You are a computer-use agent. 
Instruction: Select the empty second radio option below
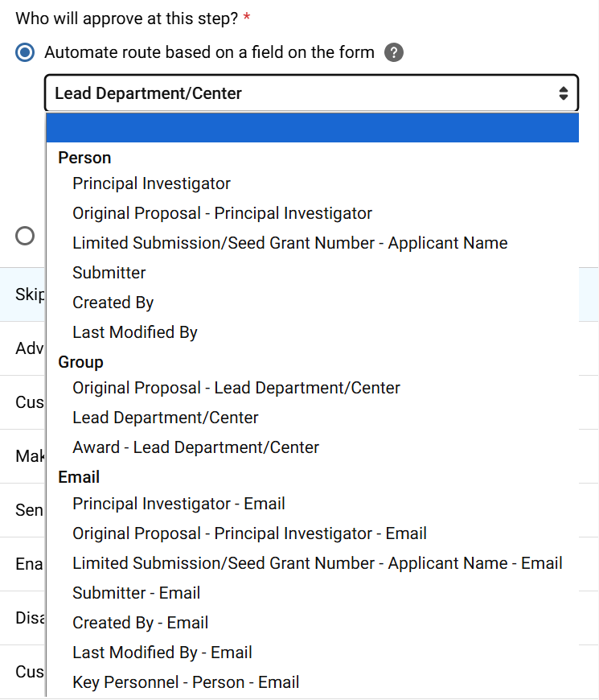click(x=25, y=236)
